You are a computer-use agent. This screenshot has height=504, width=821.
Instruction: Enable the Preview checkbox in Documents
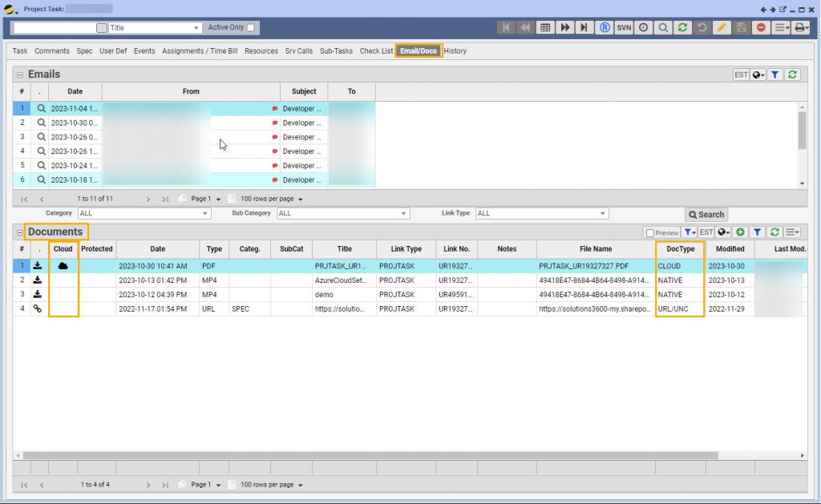[x=650, y=233]
